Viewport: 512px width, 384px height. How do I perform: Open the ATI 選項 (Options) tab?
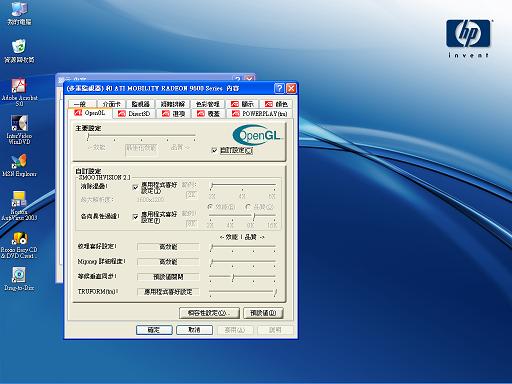click(174, 114)
